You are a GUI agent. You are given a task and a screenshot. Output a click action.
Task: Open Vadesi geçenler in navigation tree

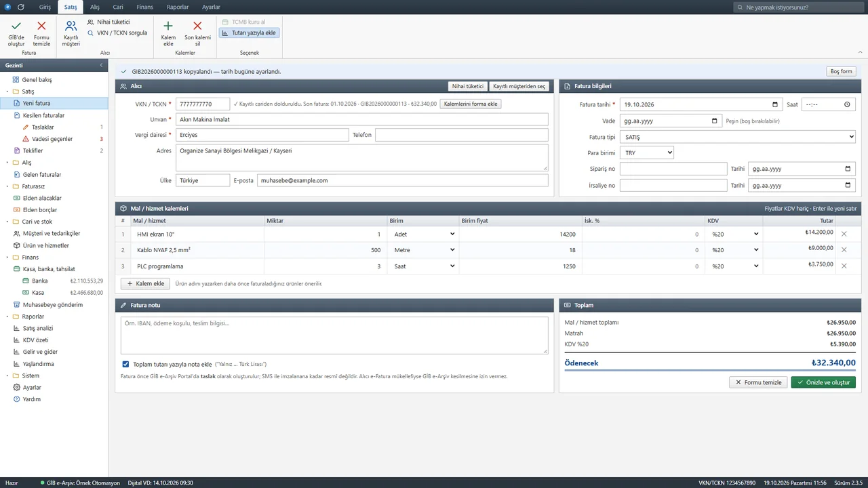coord(52,139)
